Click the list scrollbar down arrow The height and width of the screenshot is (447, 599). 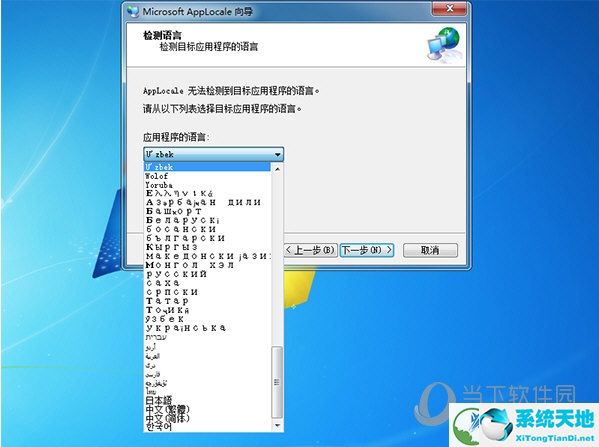point(277,425)
